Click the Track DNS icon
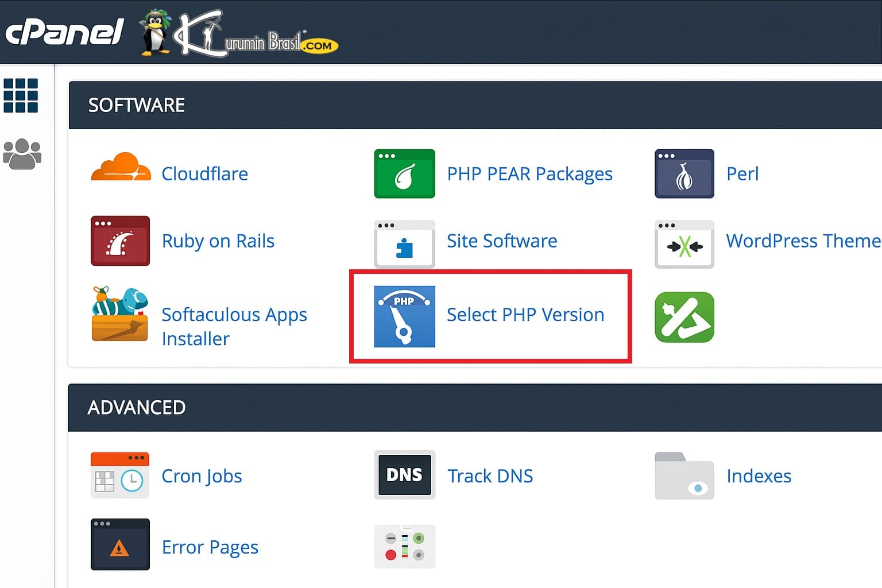 [x=404, y=475]
